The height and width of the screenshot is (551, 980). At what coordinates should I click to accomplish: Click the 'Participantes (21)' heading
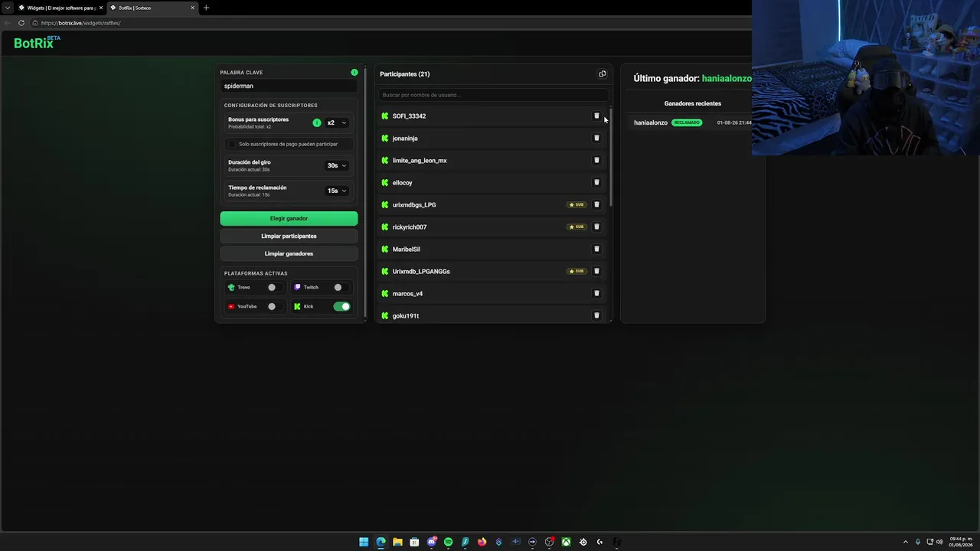point(404,74)
